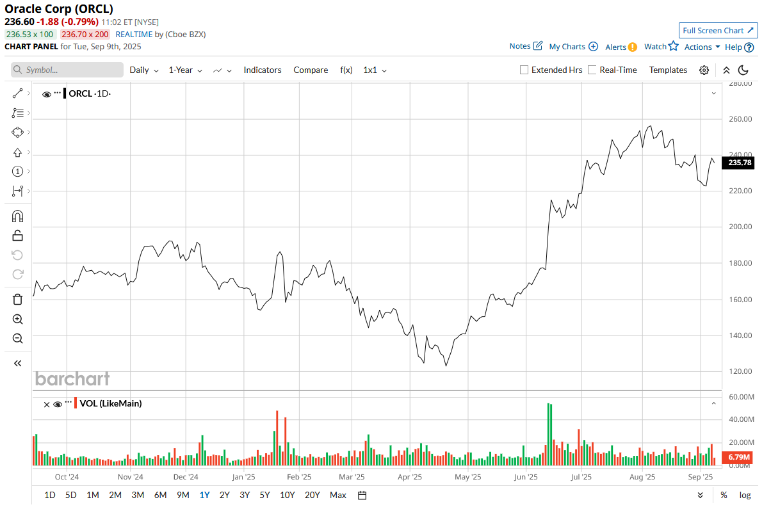Add to My Charts plus icon
Image resolution: width=771 pixels, height=532 pixels.
[x=593, y=46]
